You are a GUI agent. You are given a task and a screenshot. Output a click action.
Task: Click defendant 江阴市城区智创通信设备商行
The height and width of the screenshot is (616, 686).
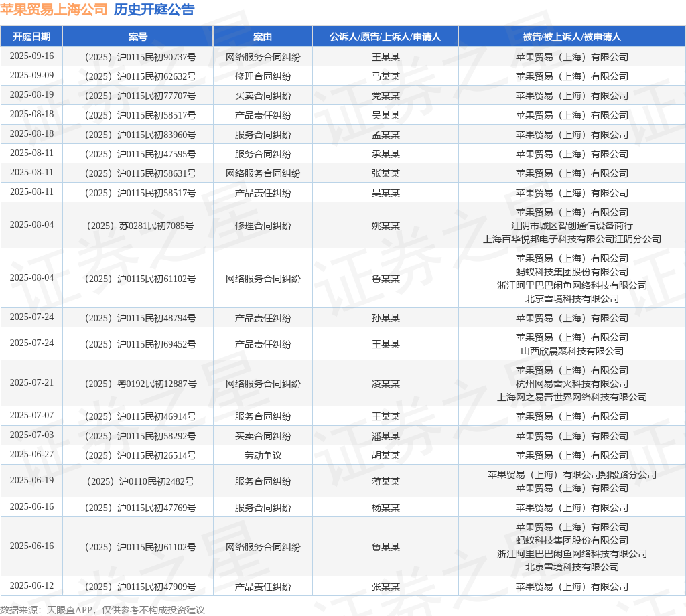pos(572,226)
